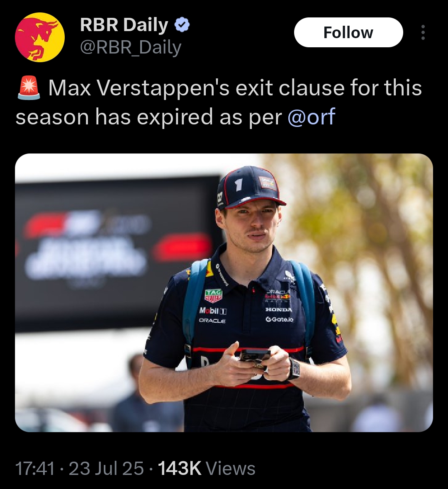Follow the RBR Daily account
Image resolution: width=448 pixels, height=489 pixels.
pyautogui.click(x=348, y=32)
